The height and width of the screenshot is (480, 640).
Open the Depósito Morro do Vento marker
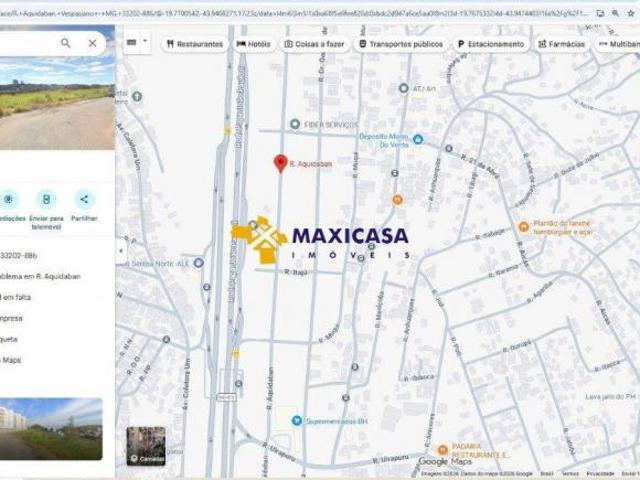point(418,139)
